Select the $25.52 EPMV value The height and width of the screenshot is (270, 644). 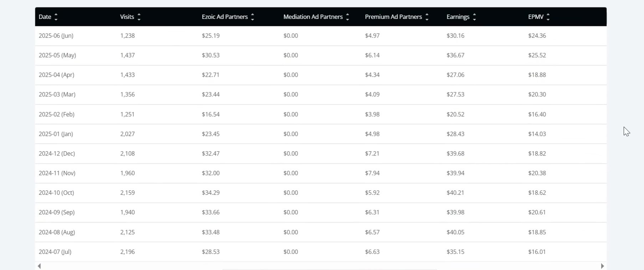click(537, 55)
